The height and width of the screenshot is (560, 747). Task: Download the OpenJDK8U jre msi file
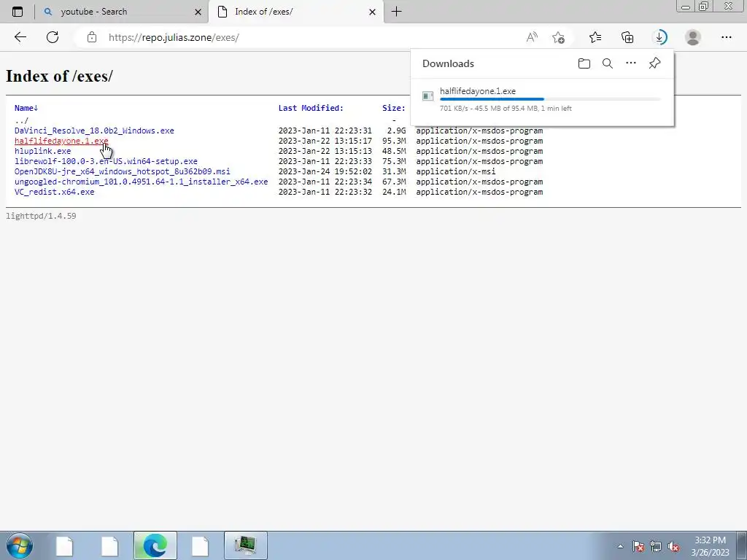[x=123, y=171]
